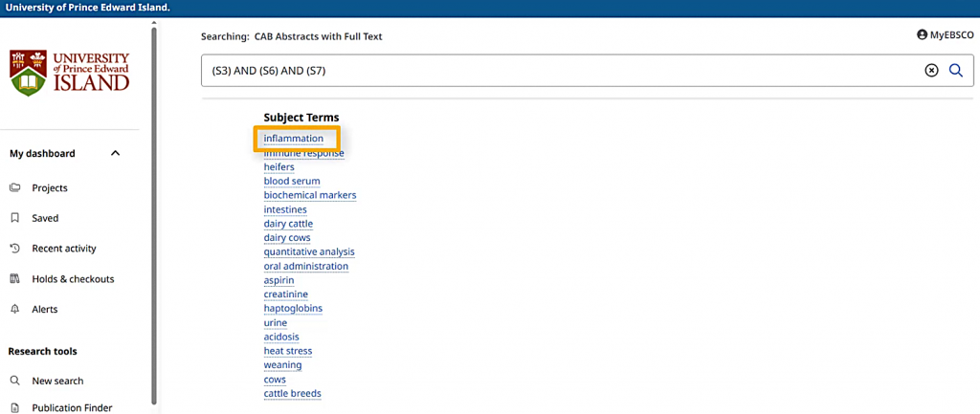This screenshot has height=414, width=980.
Task: Open Recent activity history icon
Action: coord(14,249)
